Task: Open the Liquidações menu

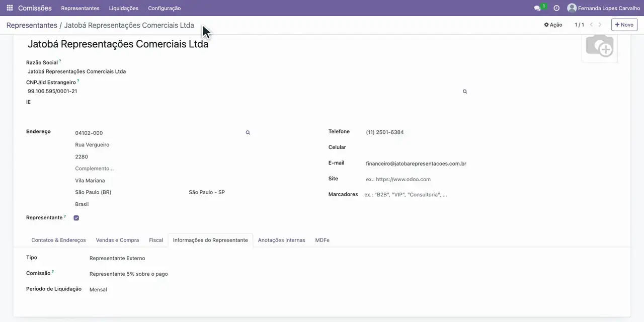Action: click(124, 8)
